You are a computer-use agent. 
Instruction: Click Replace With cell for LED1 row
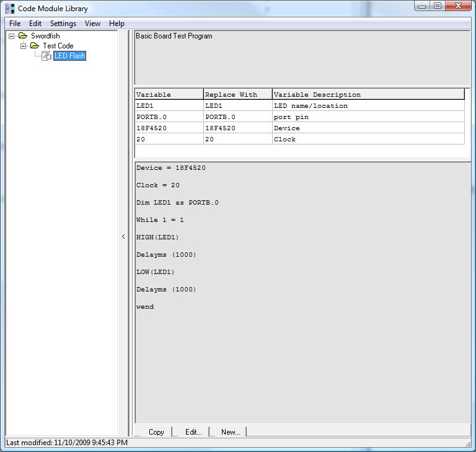[x=238, y=105]
